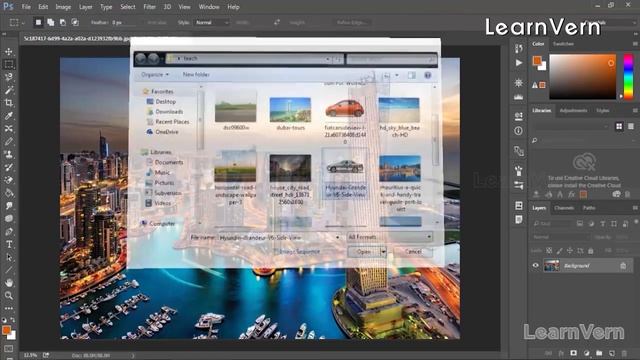Viewport: 640px width, 360px height.
Task: Select the Eyedropper tool
Action: (x=9, y=116)
